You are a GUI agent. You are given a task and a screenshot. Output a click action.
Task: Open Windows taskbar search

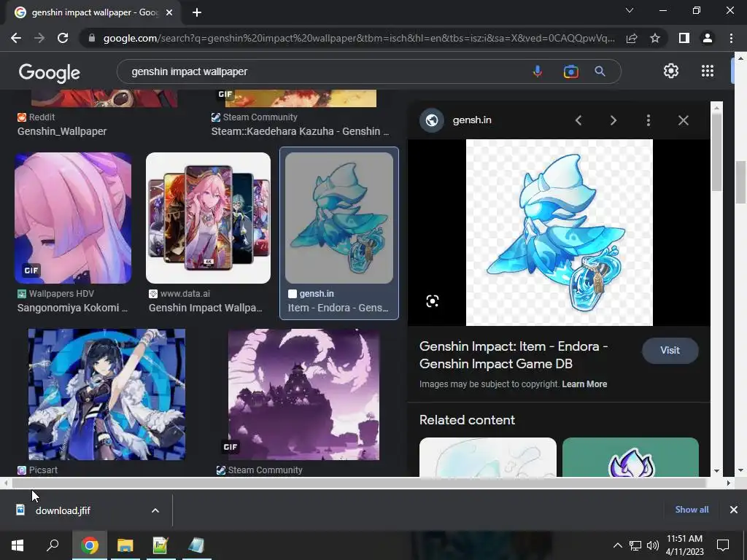(x=53, y=545)
